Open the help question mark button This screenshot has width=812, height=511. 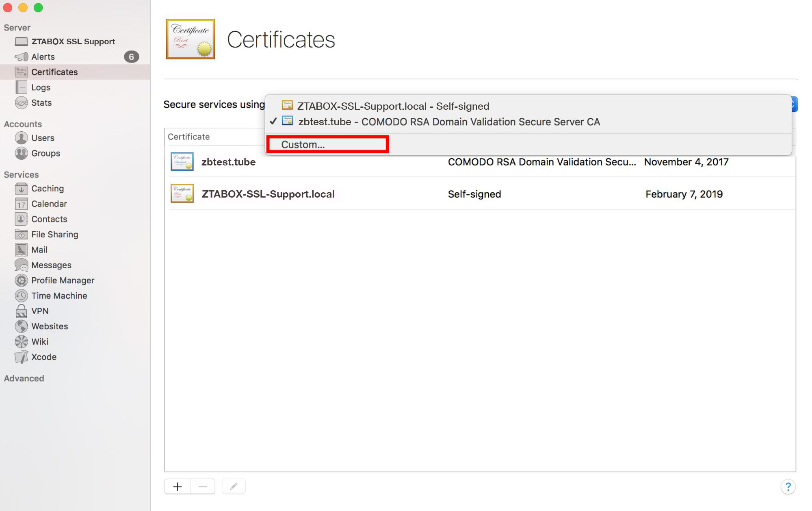pos(788,487)
